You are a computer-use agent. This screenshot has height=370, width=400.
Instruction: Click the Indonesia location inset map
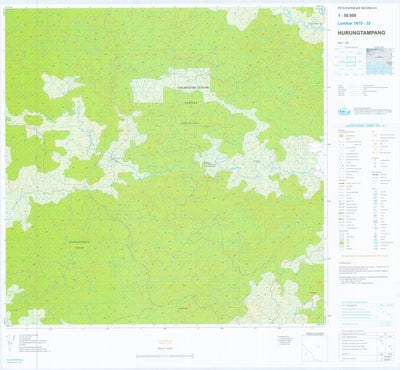point(379,61)
